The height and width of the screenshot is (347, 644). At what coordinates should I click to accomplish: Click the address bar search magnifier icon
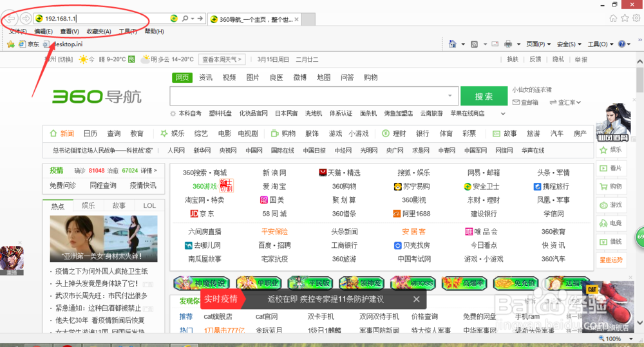click(185, 19)
